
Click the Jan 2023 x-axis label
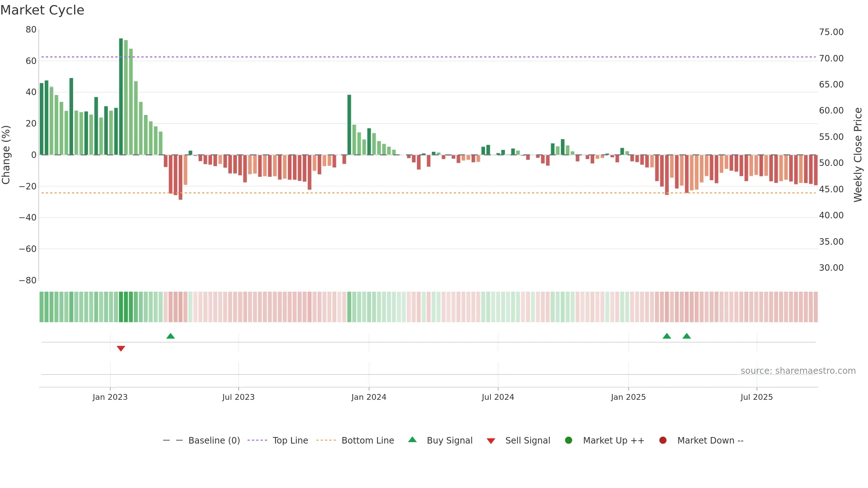(110, 397)
